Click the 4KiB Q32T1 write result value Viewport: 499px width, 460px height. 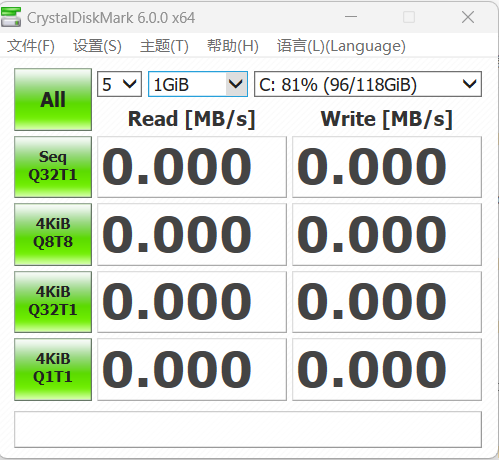387,302
